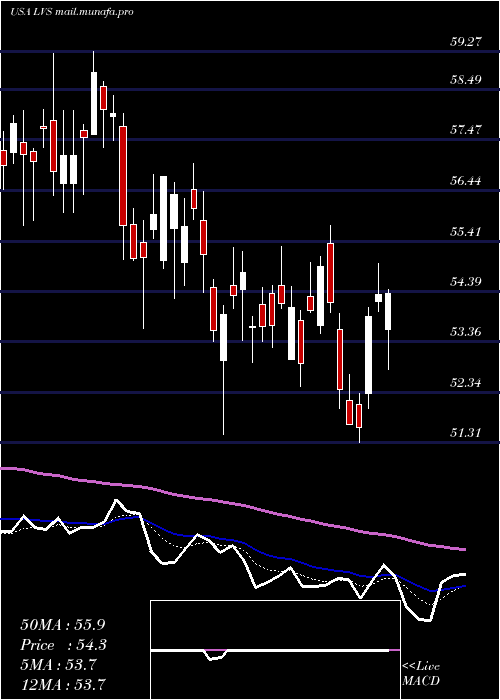Click the <<Live MACD label
Screen dimensions: 500x700
click(421, 674)
